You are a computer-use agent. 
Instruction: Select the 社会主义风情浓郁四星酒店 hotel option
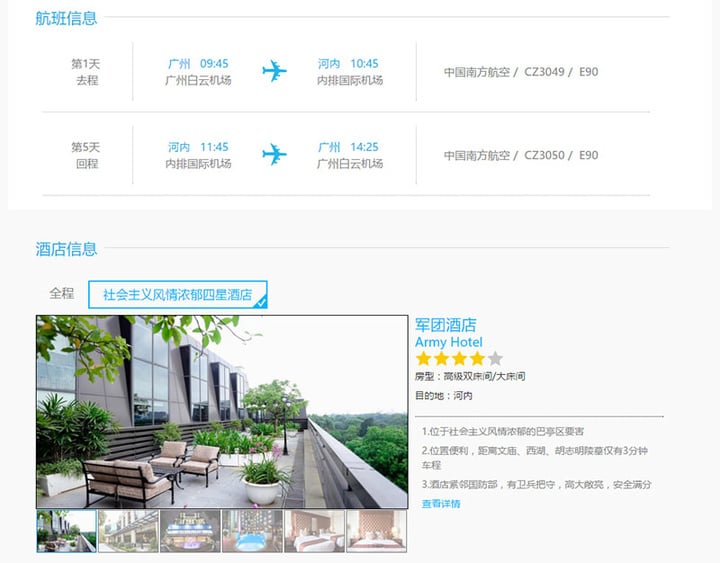(178, 294)
